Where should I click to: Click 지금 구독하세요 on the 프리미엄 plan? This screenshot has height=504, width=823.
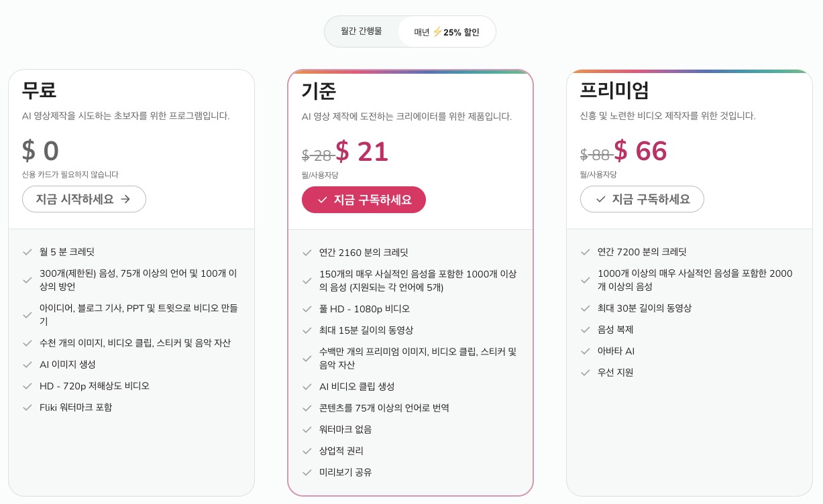(642, 199)
